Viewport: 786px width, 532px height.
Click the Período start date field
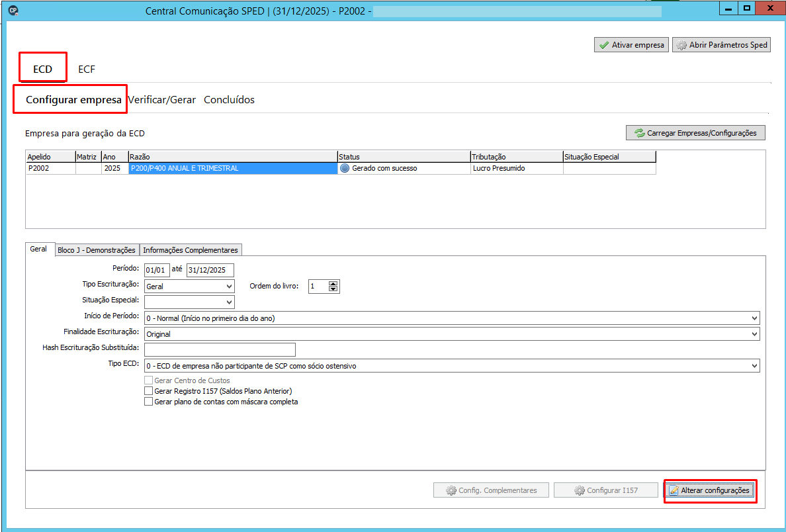click(x=157, y=270)
